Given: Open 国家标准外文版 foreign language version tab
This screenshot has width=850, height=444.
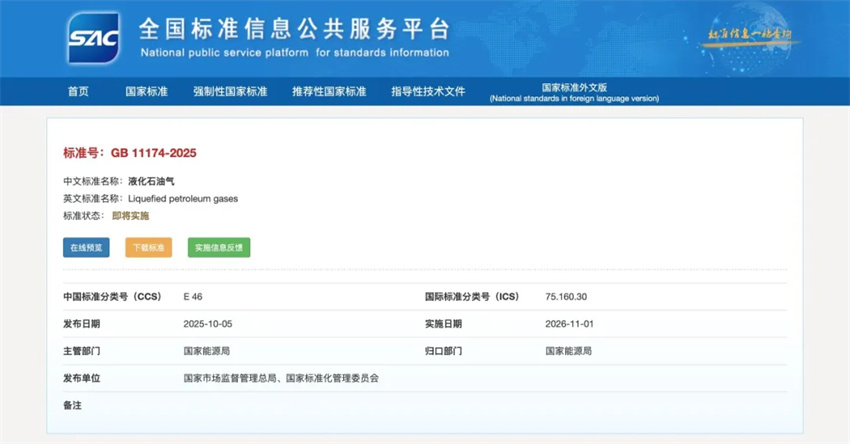Looking at the screenshot, I should pos(574,92).
